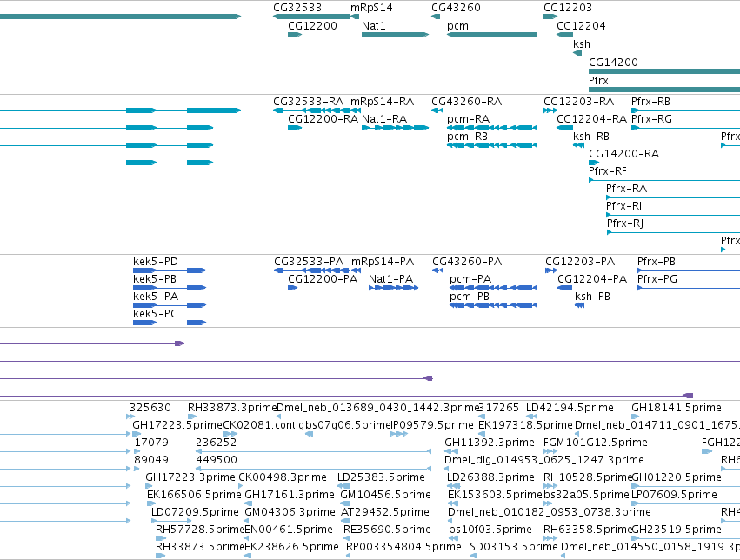Click protein label kek5-PB
The height and width of the screenshot is (560, 740).
tap(155, 279)
